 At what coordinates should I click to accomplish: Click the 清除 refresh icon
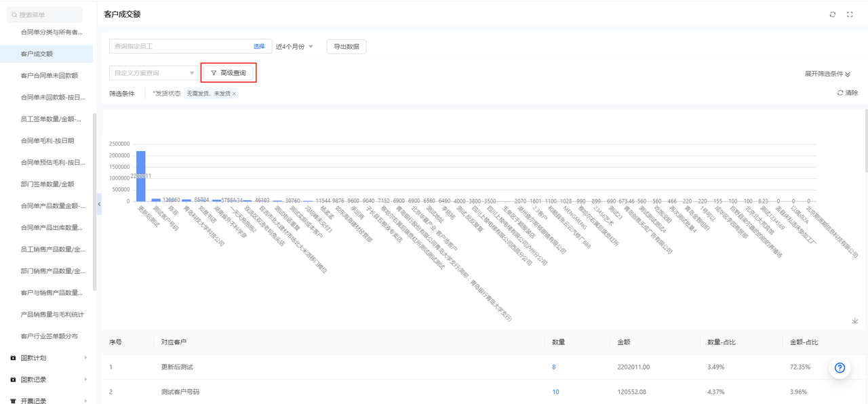pos(840,93)
